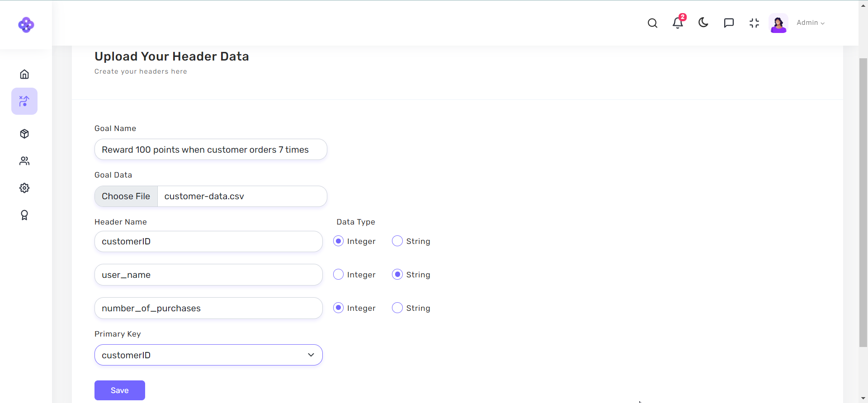Click the Save button

(120, 390)
